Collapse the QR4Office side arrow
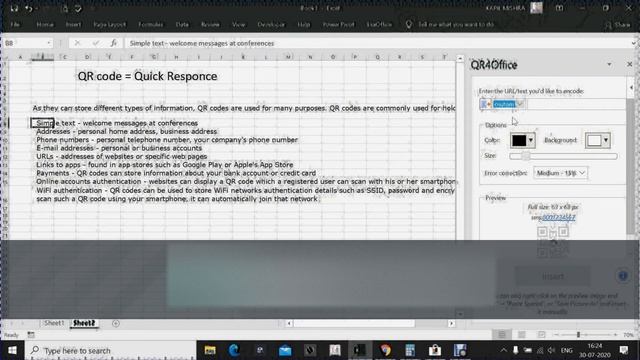The width and height of the screenshot is (640, 360). tap(631, 87)
